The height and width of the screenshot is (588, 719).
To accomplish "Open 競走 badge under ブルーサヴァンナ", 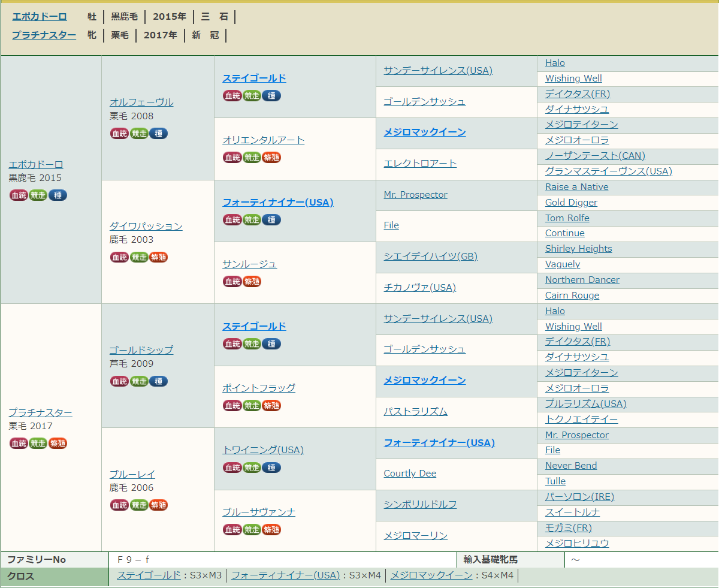I will click(x=252, y=529).
